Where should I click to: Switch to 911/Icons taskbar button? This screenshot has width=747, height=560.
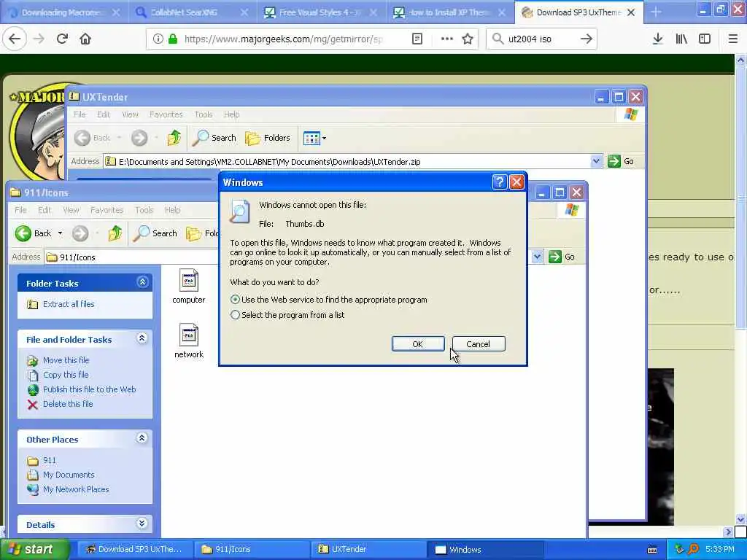click(x=252, y=549)
